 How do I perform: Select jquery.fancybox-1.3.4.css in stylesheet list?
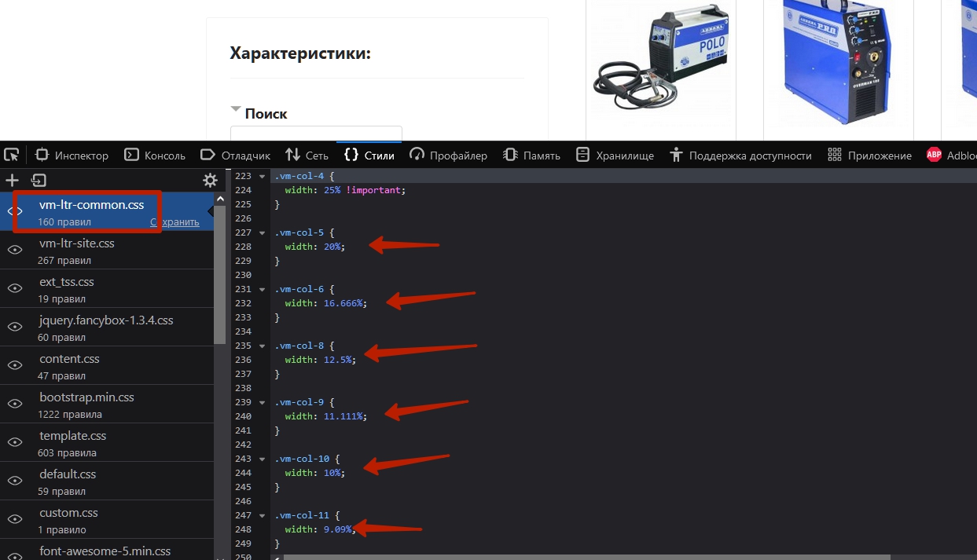(106, 320)
